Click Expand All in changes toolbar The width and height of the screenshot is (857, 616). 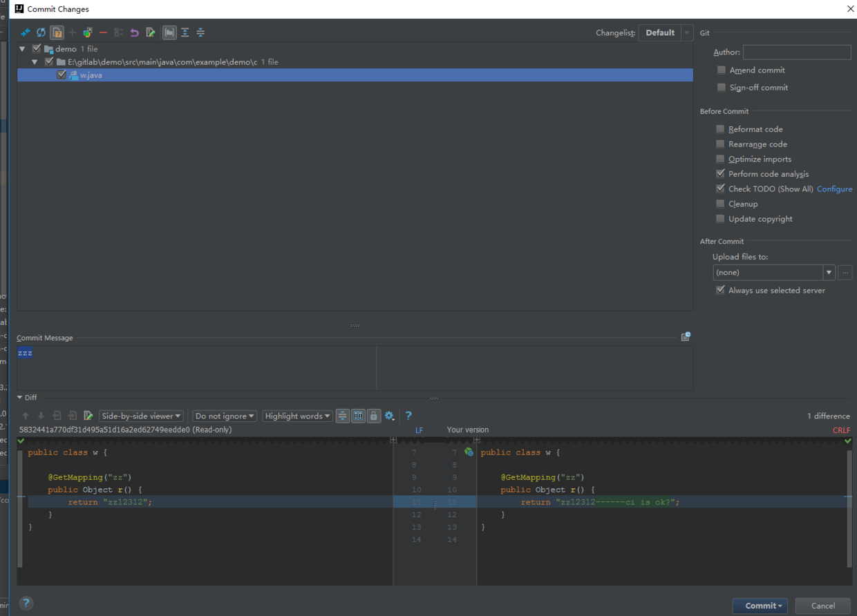[x=185, y=32]
